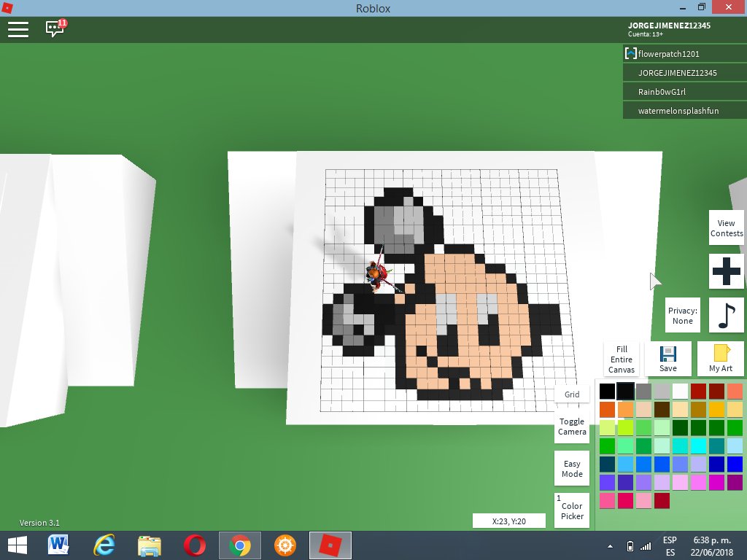The image size is (747, 560).
Task: Pick the crimson swatch ending the last row
Action: pyautogui.click(x=662, y=500)
